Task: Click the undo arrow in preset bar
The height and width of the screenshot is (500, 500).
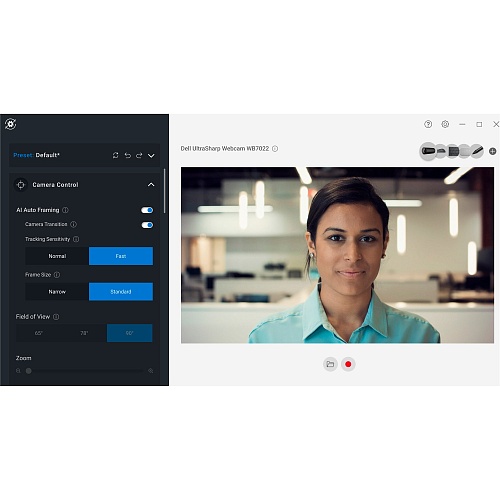Action: [127, 155]
